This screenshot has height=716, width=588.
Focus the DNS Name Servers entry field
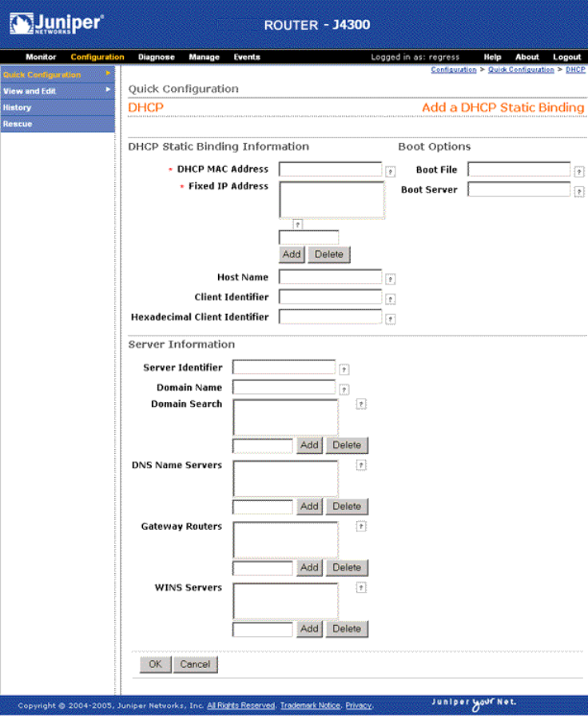click(263, 507)
